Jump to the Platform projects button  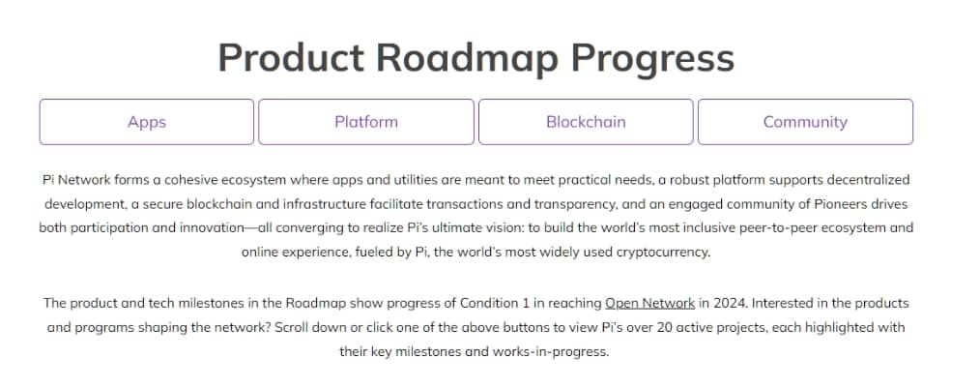point(366,122)
